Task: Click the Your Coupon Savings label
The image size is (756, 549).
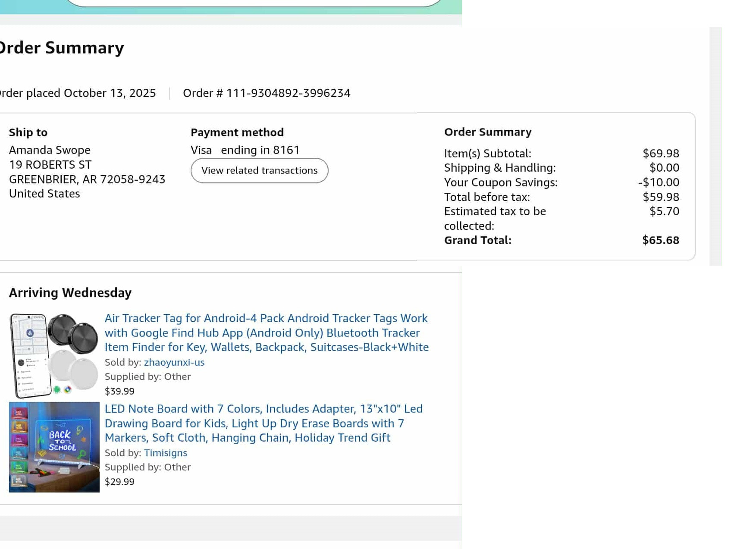Action: [501, 182]
